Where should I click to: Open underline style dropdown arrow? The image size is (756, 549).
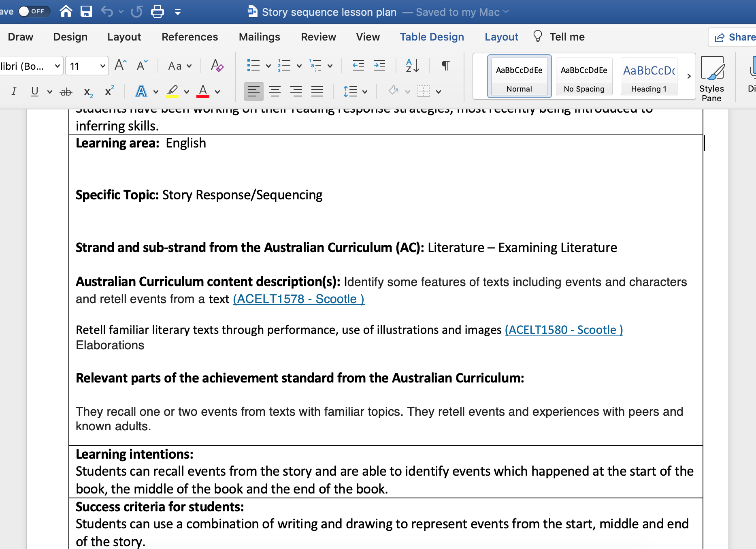tap(50, 92)
